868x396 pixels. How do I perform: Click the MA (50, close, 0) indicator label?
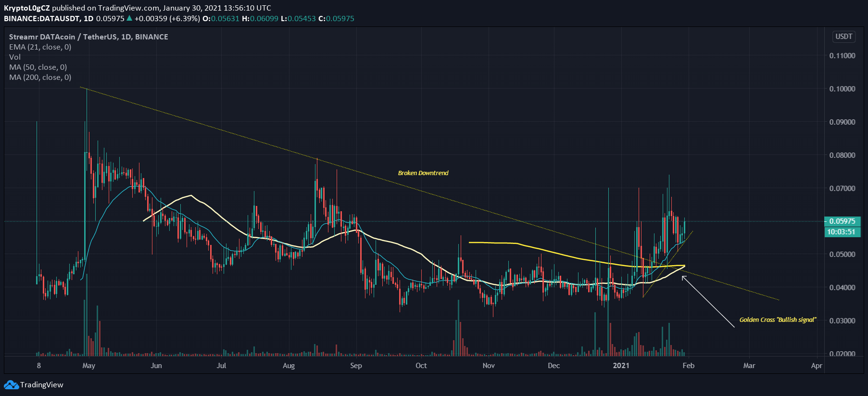click(x=38, y=67)
